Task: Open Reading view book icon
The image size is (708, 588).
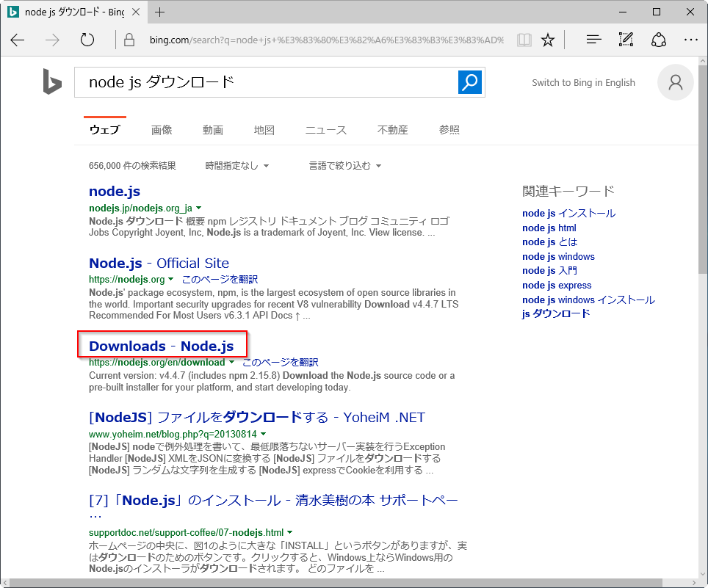Action: tap(524, 40)
